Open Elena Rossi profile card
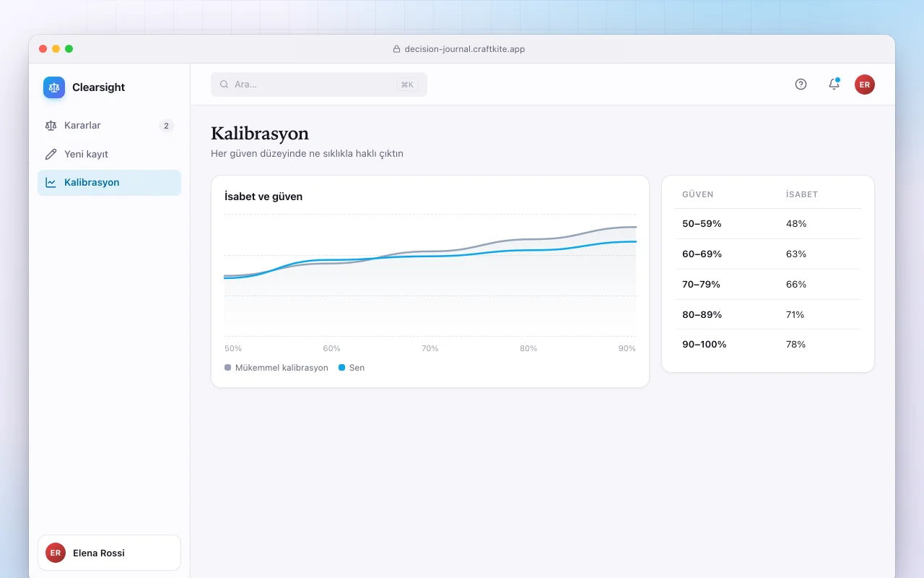Image resolution: width=924 pixels, height=578 pixels. 109,553
